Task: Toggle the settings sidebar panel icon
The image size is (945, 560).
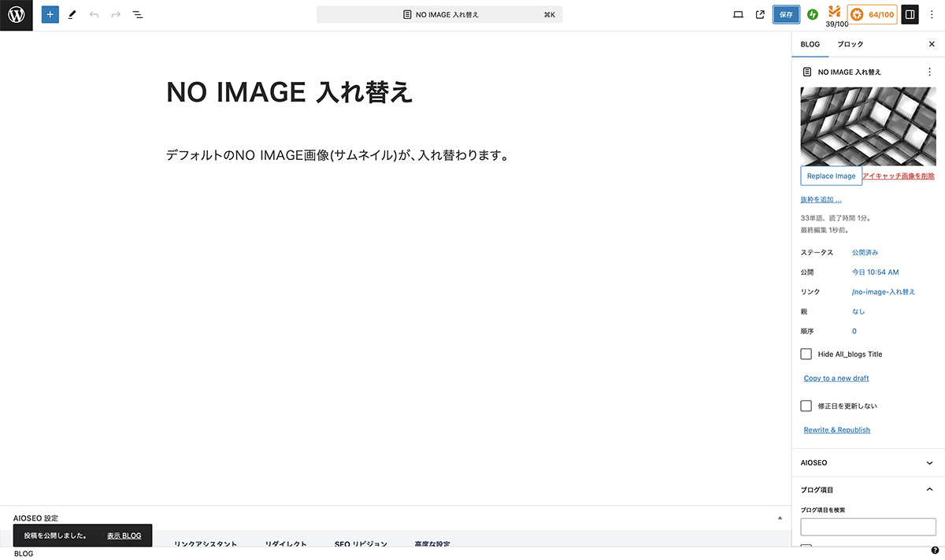Action: 910,15
